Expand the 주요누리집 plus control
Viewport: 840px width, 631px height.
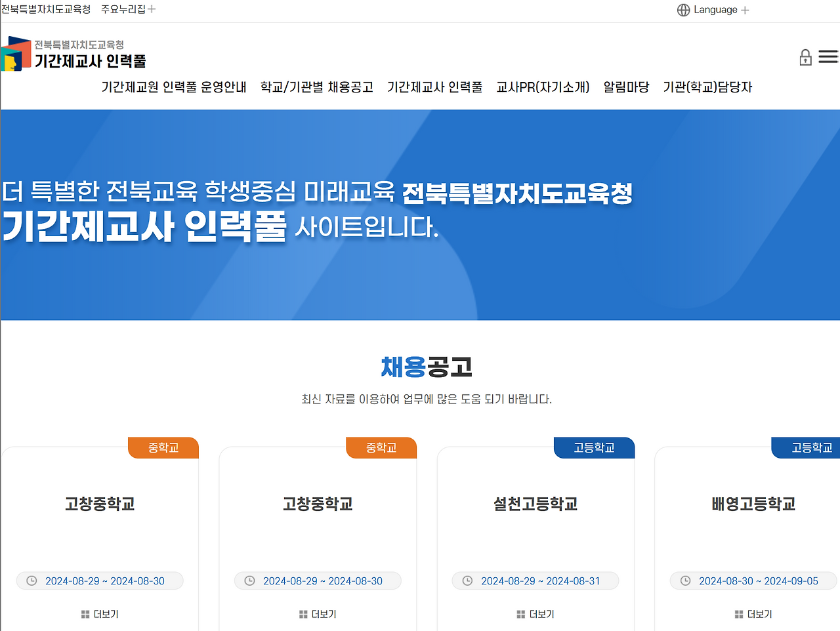(x=152, y=9)
